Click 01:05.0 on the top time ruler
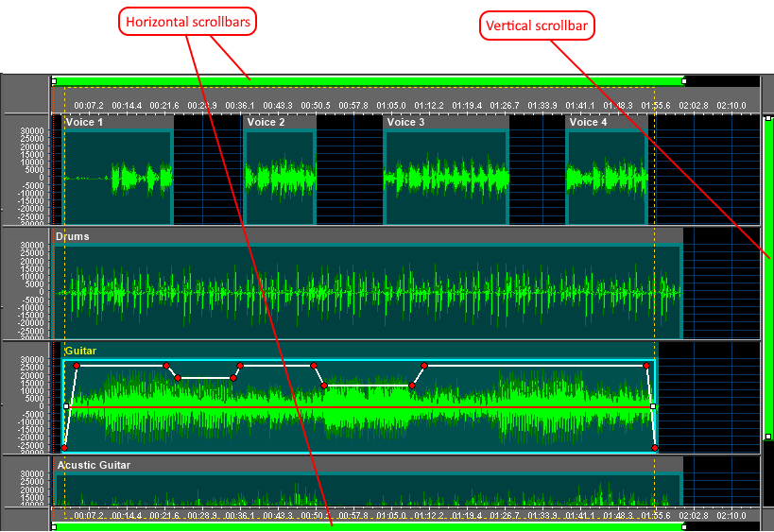Image resolution: width=774 pixels, height=532 pixels. point(390,105)
